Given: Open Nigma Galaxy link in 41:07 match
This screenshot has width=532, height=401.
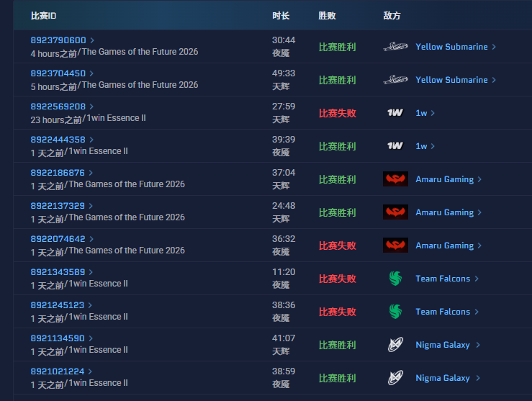Looking at the screenshot, I should [443, 345].
